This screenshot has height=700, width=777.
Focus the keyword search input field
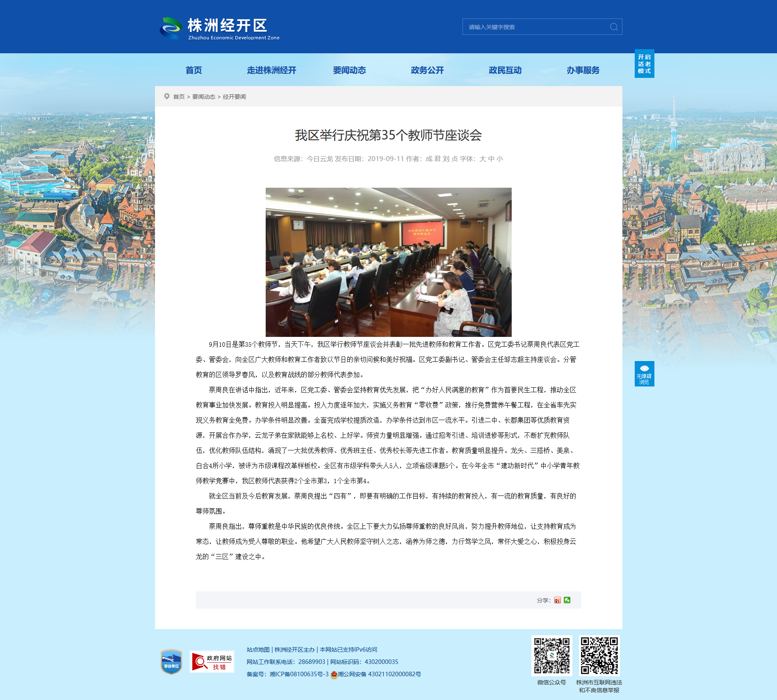536,27
